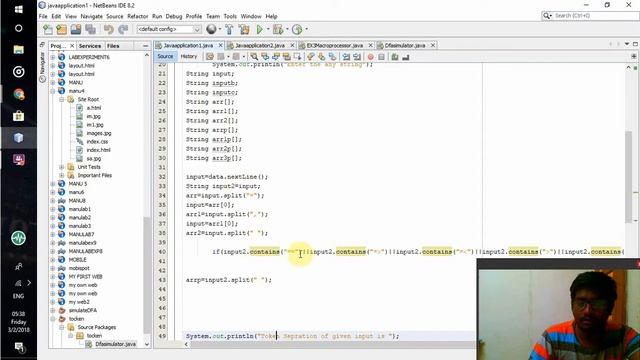
Task: Expand the MANU 5 project node
Action: point(53,184)
